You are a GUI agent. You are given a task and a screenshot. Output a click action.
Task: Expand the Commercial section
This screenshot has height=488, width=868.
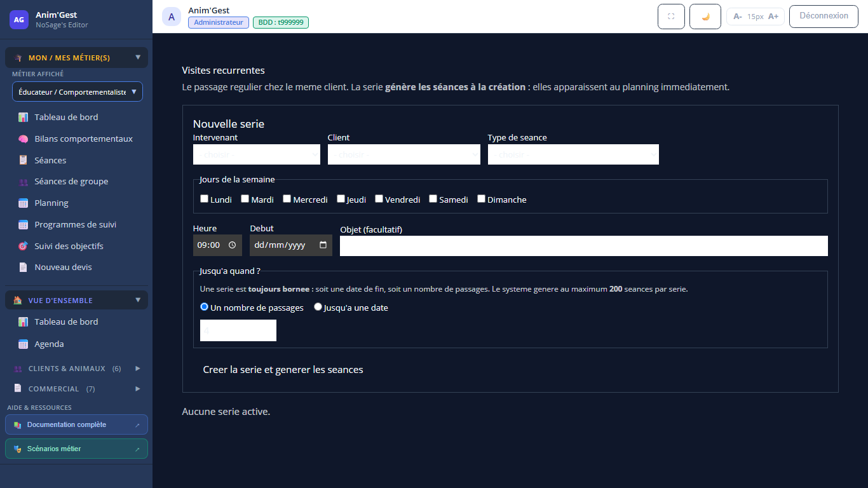pyautogui.click(x=77, y=389)
